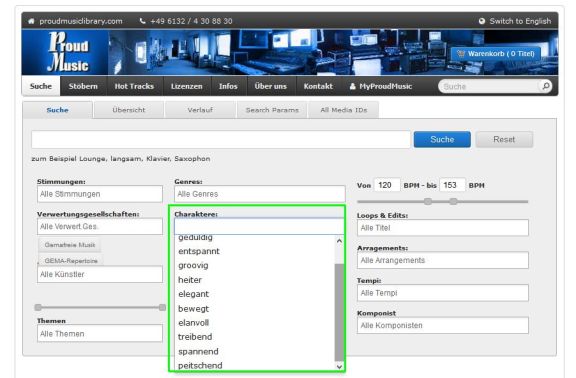576x378 pixels.
Task: Open MyProudMusic menu item
Action: tap(381, 86)
